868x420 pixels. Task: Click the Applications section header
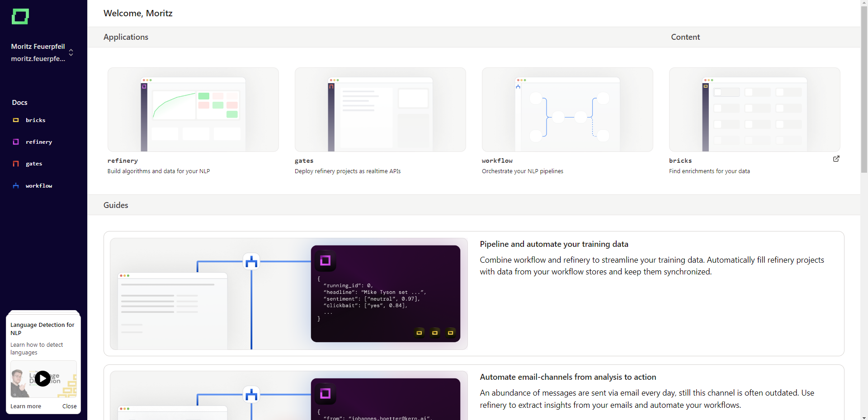[x=126, y=37]
